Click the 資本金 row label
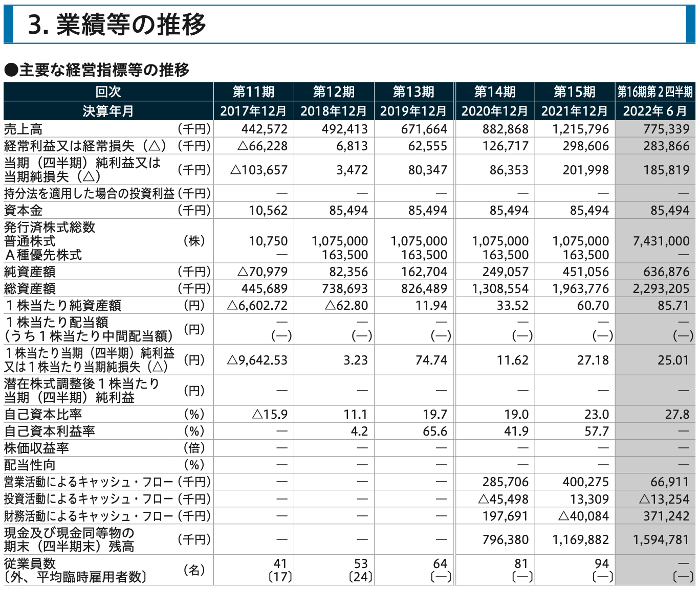700x589 pixels. [x=24, y=210]
